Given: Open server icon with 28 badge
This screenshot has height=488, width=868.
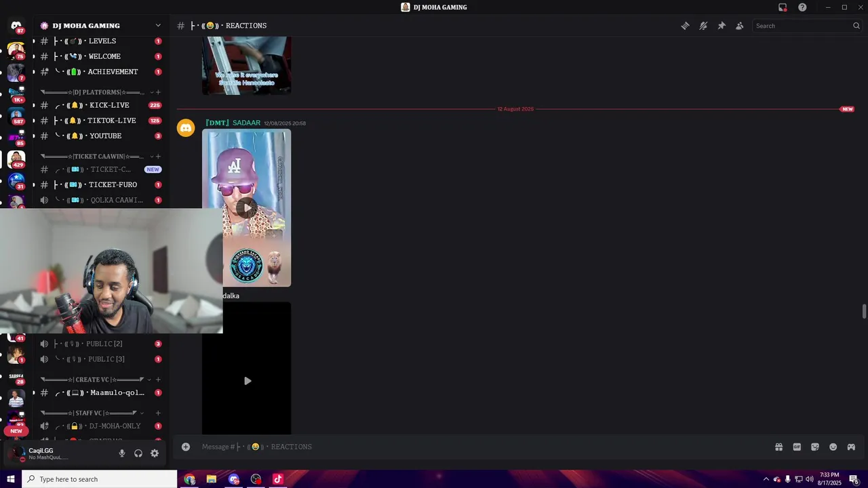Looking at the screenshot, I should point(16,377).
